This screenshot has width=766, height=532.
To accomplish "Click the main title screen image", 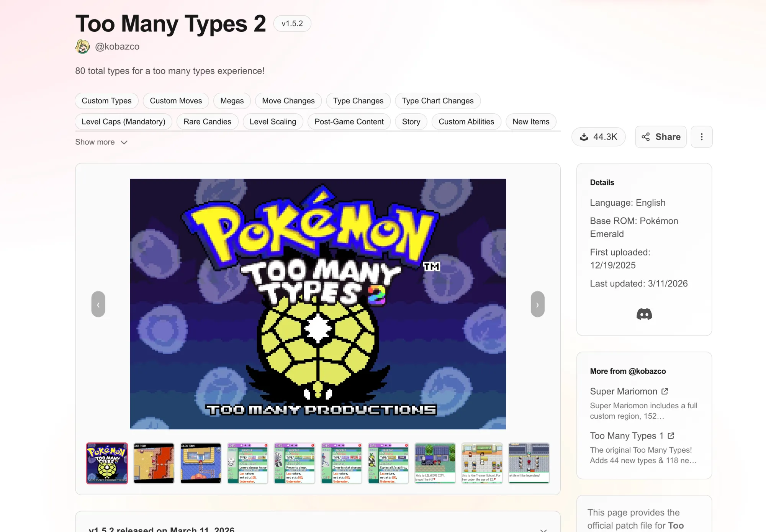I will point(318,304).
